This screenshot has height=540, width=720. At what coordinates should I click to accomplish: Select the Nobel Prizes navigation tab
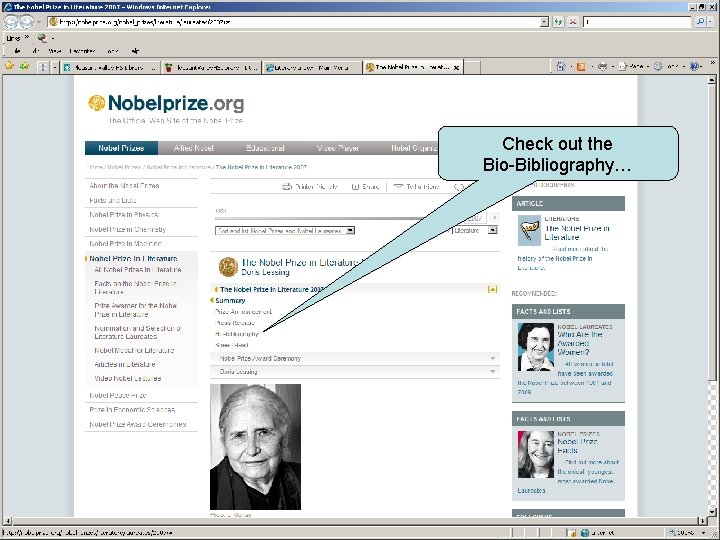click(x=121, y=148)
